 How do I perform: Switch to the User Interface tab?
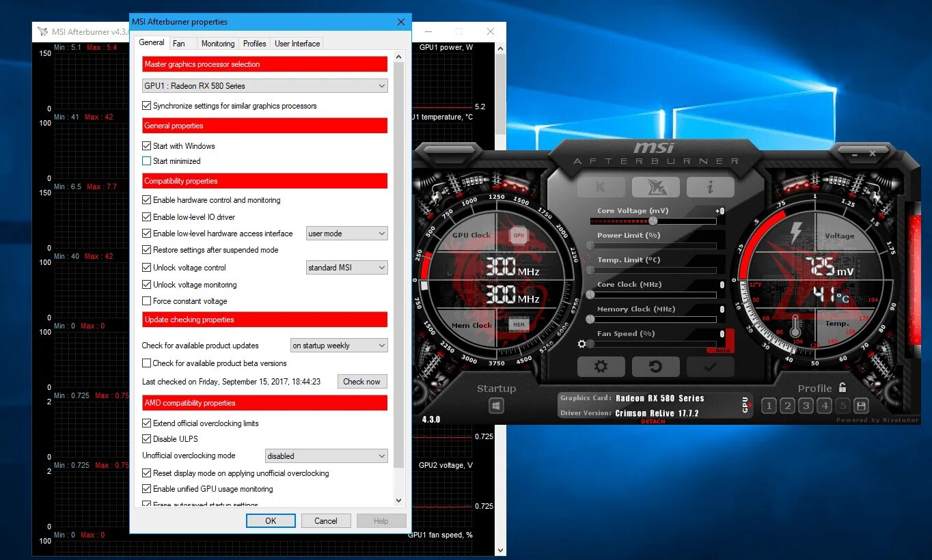click(x=297, y=44)
